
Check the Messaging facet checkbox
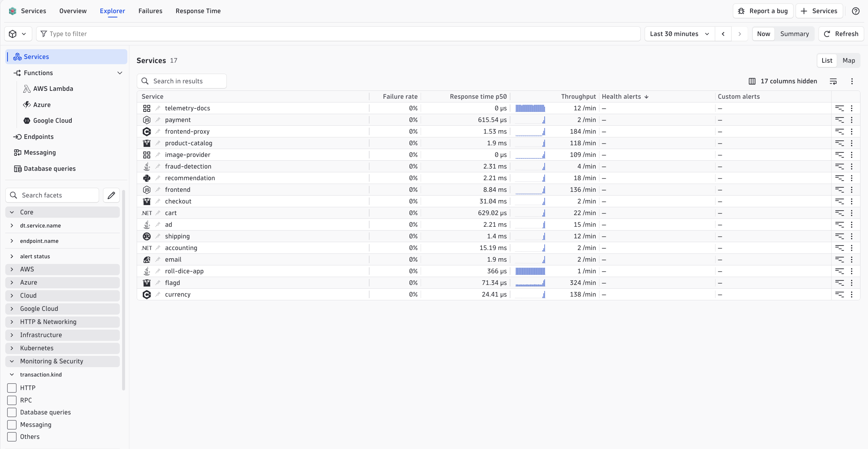[12, 425]
